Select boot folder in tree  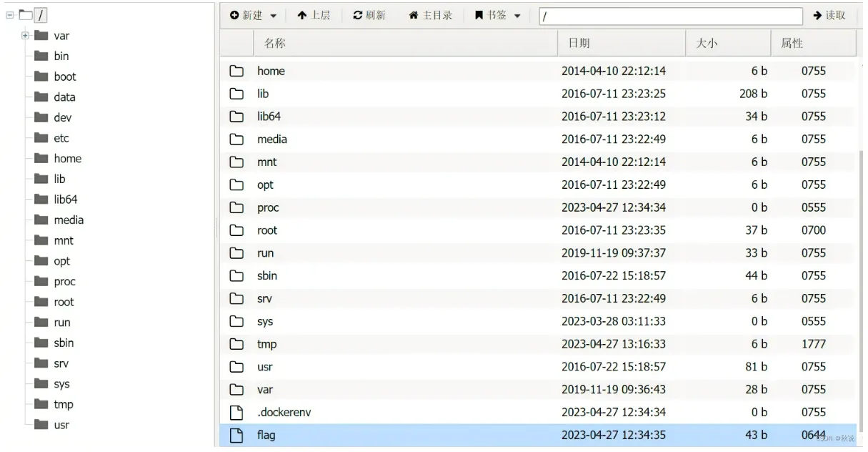tap(65, 77)
